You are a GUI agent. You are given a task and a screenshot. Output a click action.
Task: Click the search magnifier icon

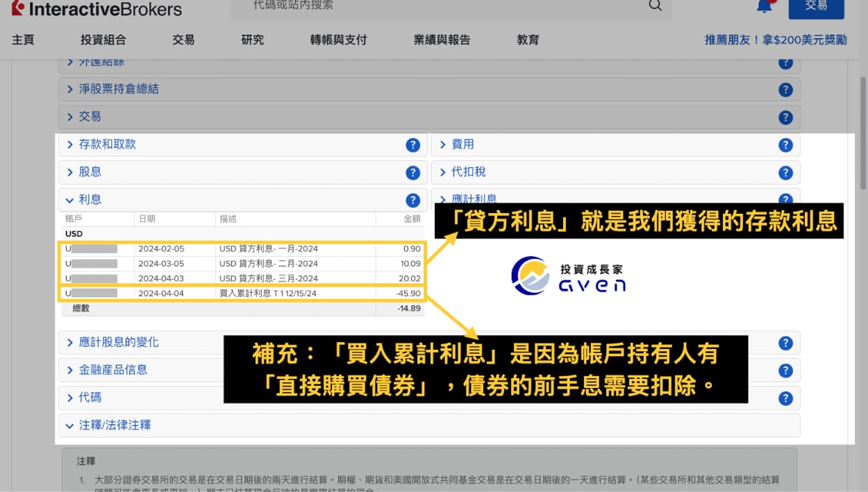point(655,6)
